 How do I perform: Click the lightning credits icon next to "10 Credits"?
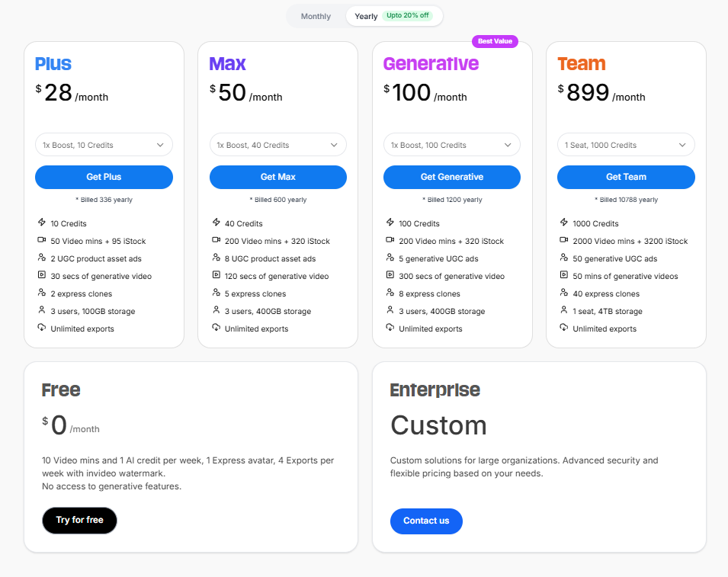[x=42, y=223]
